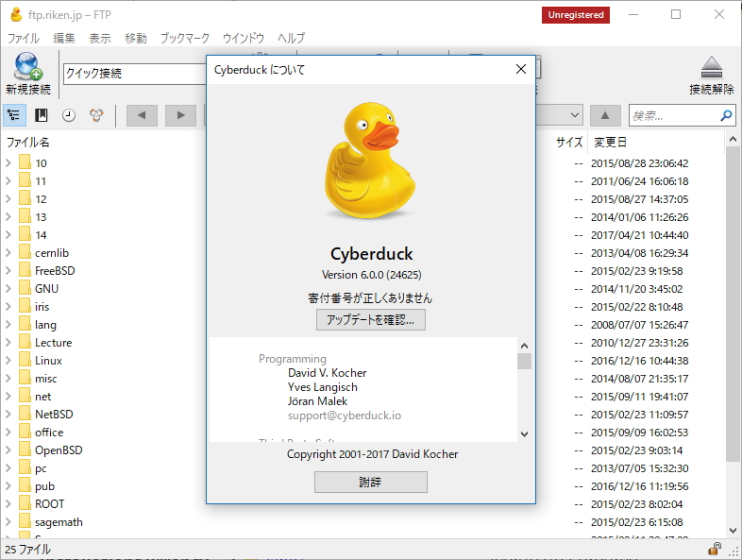Sort by 変更日 column header
Image resolution: width=742 pixels, height=560 pixels.
(610, 142)
